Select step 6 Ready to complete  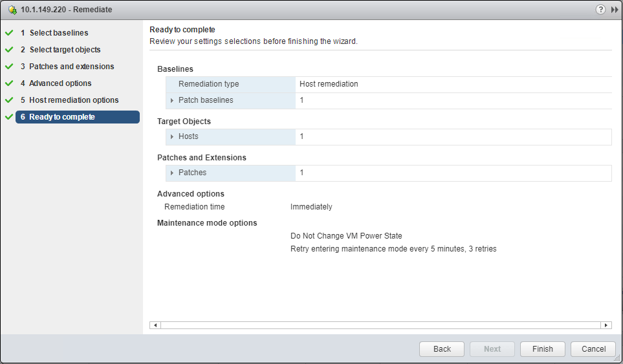coord(62,117)
